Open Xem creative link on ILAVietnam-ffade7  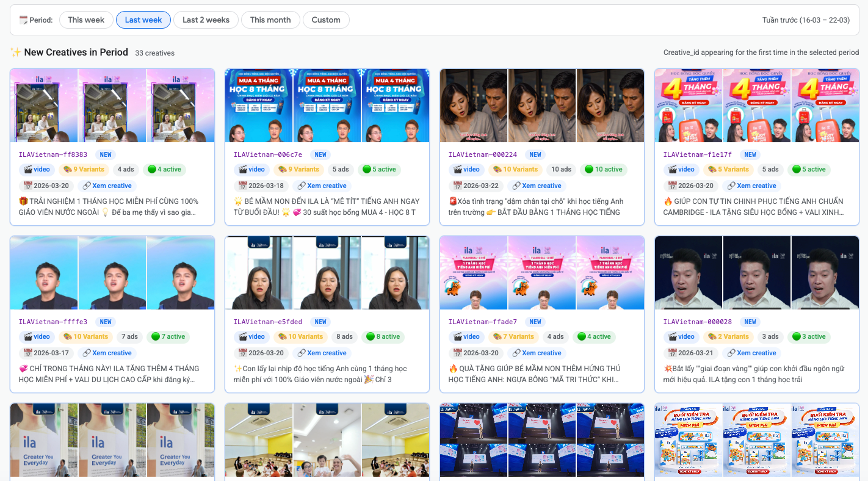click(x=537, y=353)
